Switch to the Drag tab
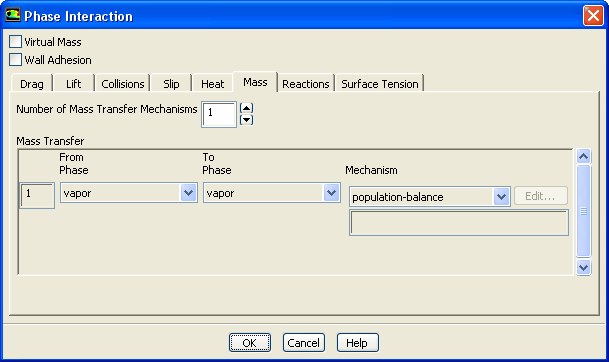Viewport: 609px width, 362px height. 32,84
